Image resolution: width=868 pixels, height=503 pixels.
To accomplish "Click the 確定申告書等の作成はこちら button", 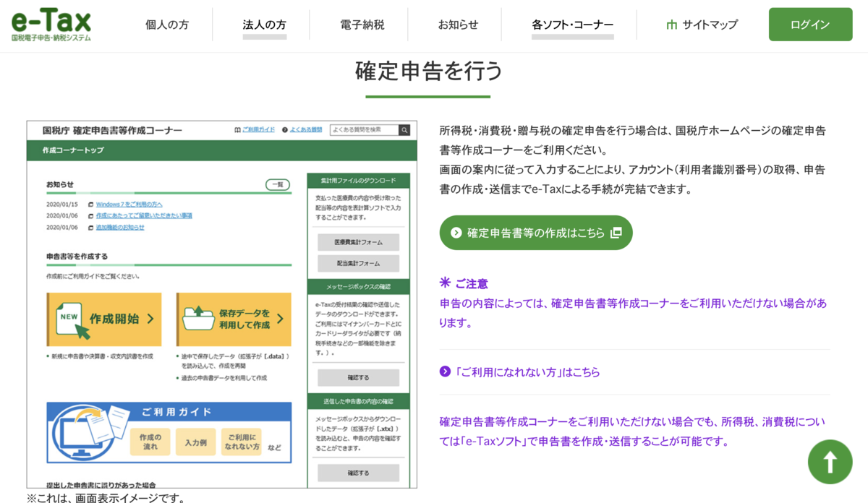I will pos(536,233).
